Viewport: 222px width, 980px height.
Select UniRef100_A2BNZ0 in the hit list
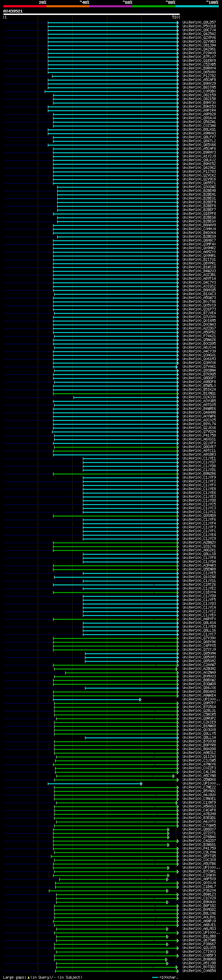coord(199,543)
